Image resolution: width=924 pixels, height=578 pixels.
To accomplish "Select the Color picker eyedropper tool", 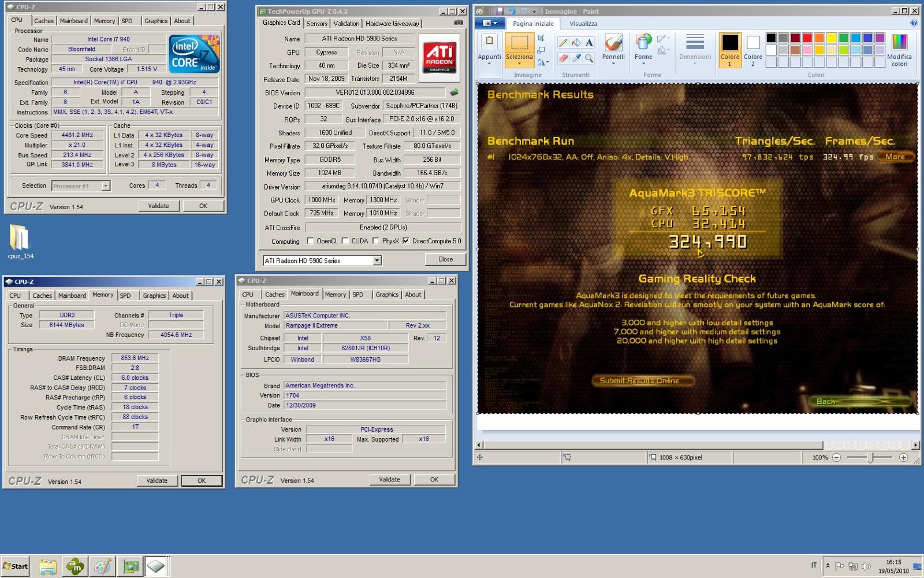I will (576, 58).
